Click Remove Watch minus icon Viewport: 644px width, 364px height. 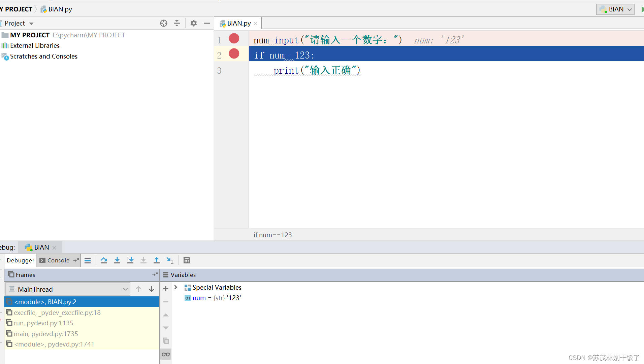[x=166, y=302]
